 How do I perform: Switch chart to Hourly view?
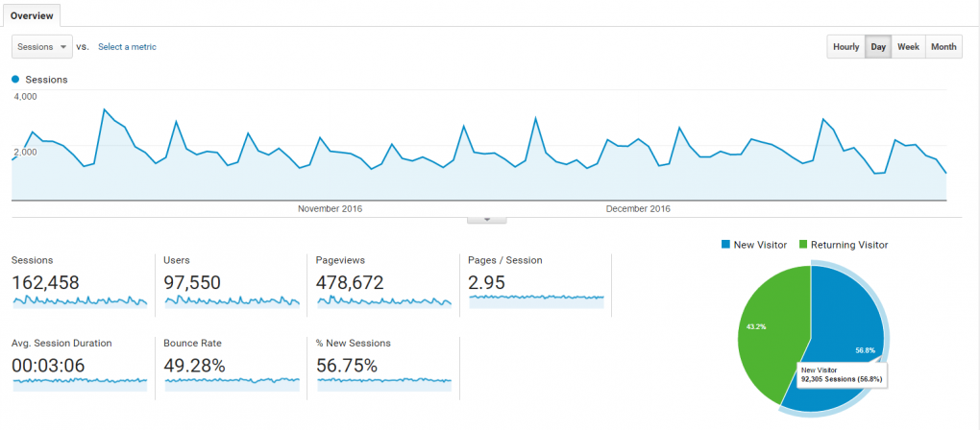[x=845, y=47]
